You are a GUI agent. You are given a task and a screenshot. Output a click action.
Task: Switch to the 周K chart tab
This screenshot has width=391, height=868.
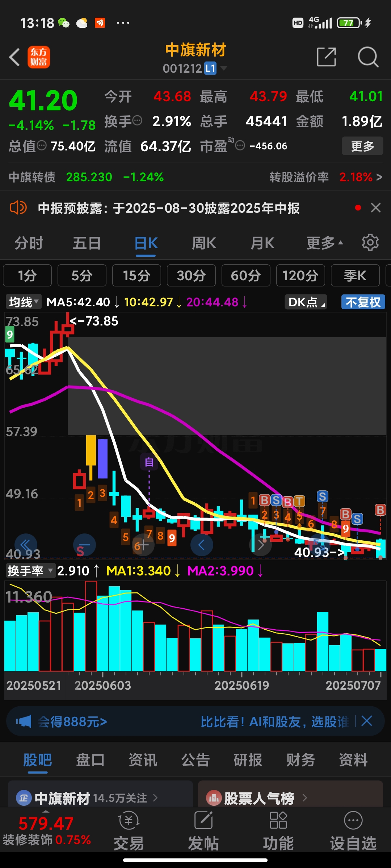[204, 243]
